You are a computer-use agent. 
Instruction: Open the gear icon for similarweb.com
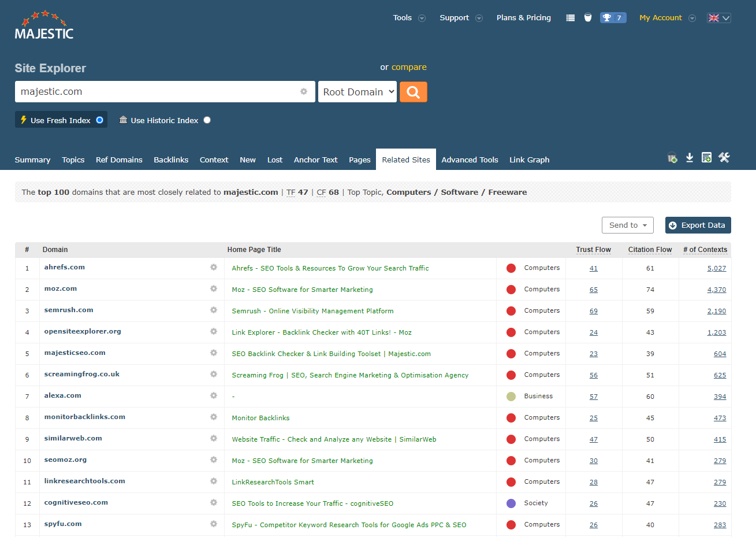214,438
